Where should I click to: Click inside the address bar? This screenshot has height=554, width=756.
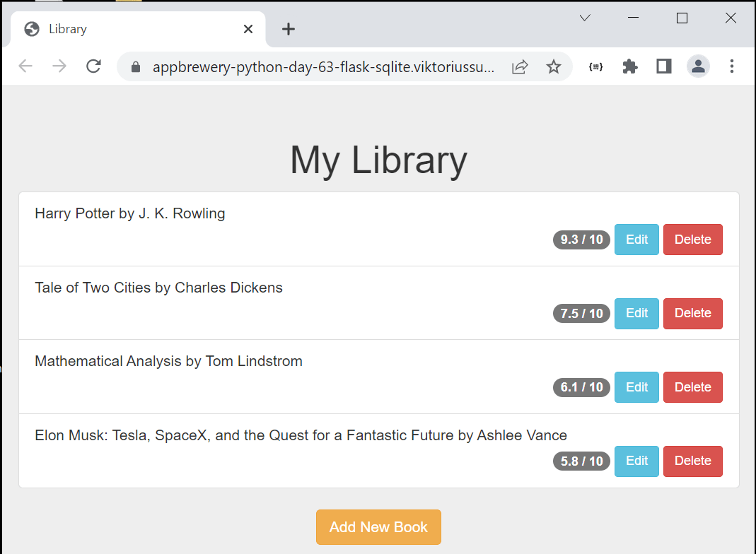pos(318,66)
